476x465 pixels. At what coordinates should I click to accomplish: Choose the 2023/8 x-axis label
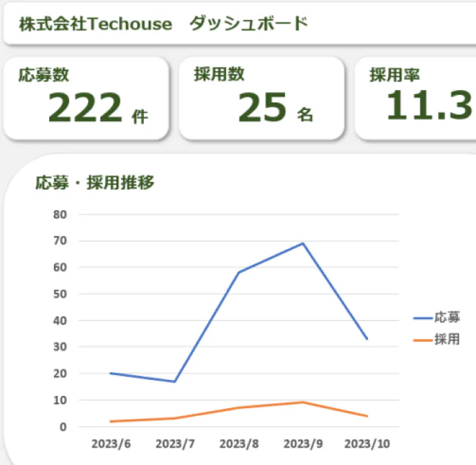(239, 443)
